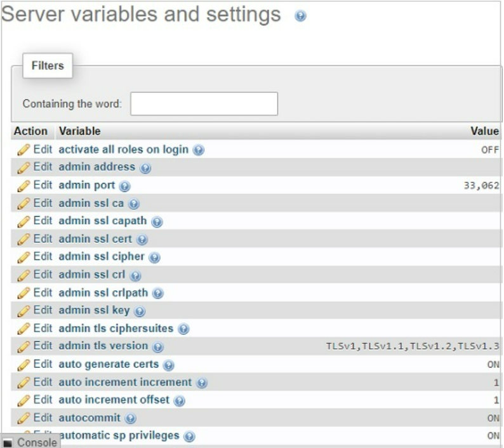Select the admin port value 33,062
This screenshot has width=504, height=448.
pos(481,186)
